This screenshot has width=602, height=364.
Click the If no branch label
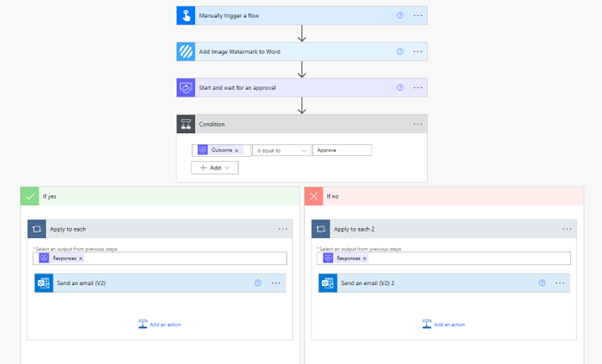(333, 196)
